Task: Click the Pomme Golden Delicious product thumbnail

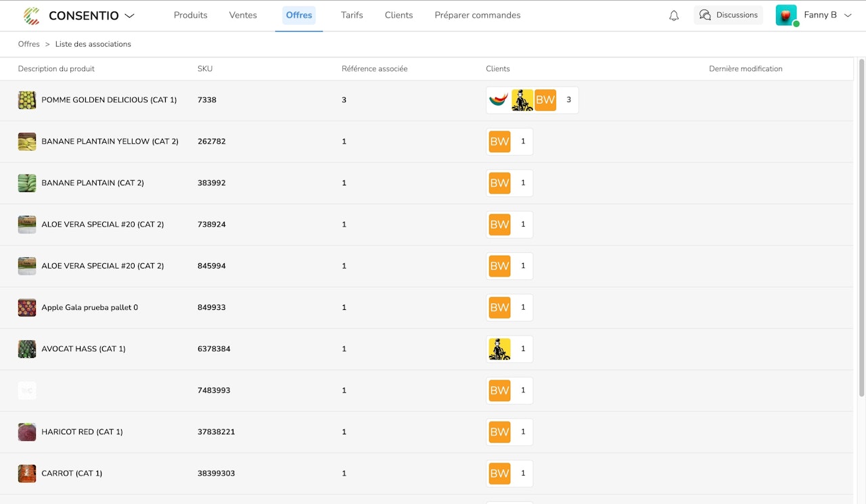Action: pyautogui.click(x=27, y=100)
